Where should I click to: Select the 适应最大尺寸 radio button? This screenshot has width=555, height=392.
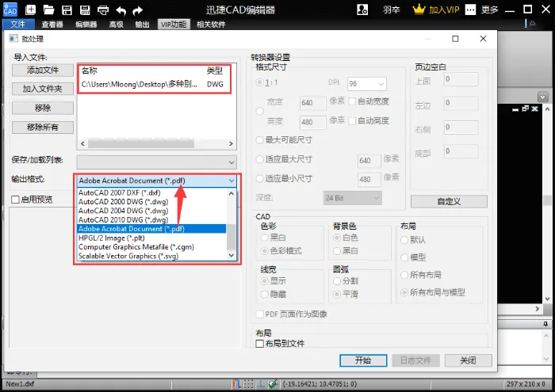click(260, 159)
